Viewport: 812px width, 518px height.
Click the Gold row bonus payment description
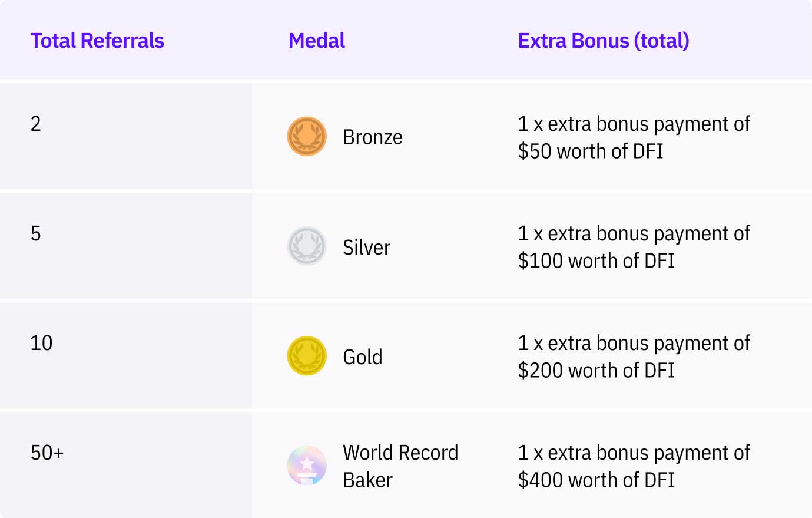634,357
